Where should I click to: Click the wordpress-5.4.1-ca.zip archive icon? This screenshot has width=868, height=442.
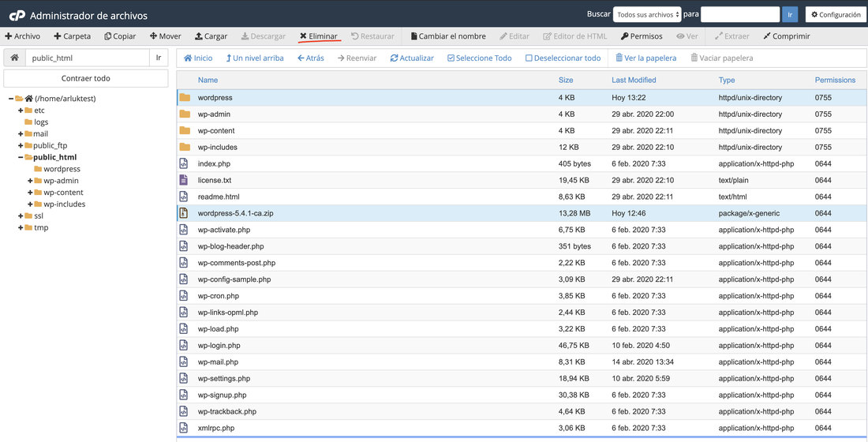click(184, 213)
